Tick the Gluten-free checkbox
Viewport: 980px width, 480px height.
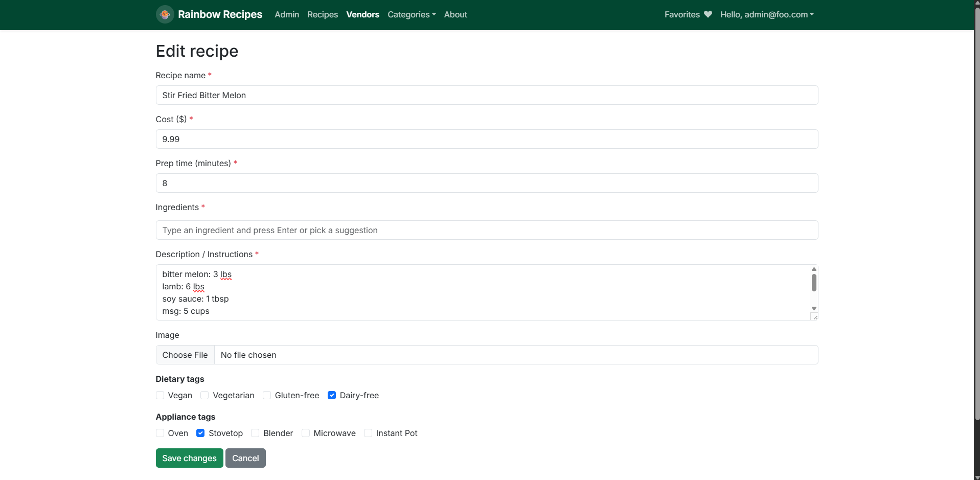[267, 395]
